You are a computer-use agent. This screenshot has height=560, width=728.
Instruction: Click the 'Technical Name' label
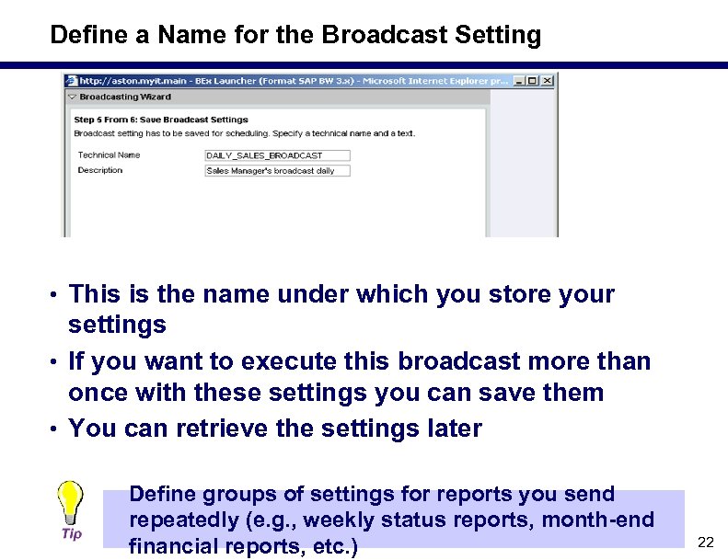point(110,155)
